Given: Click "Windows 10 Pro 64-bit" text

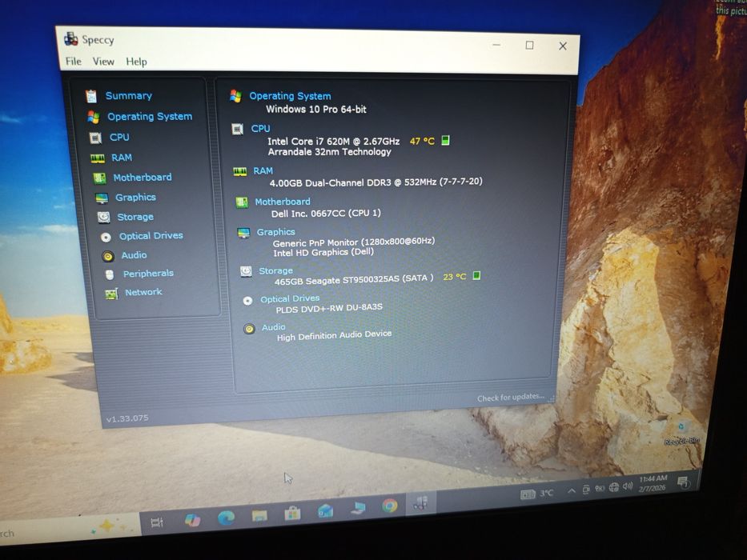Looking at the screenshot, I should (x=316, y=109).
